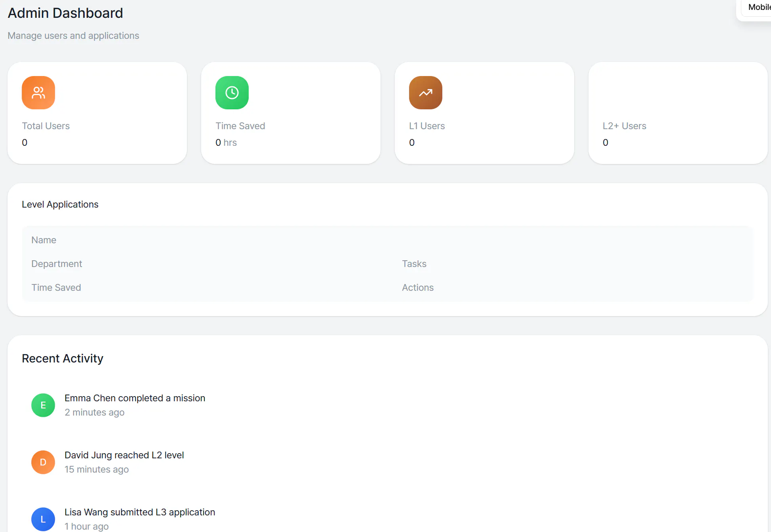The image size is (771, 532).
Task: Open 'Lisa Wang submitted L3 application' activity
Action: click(140, 512)
